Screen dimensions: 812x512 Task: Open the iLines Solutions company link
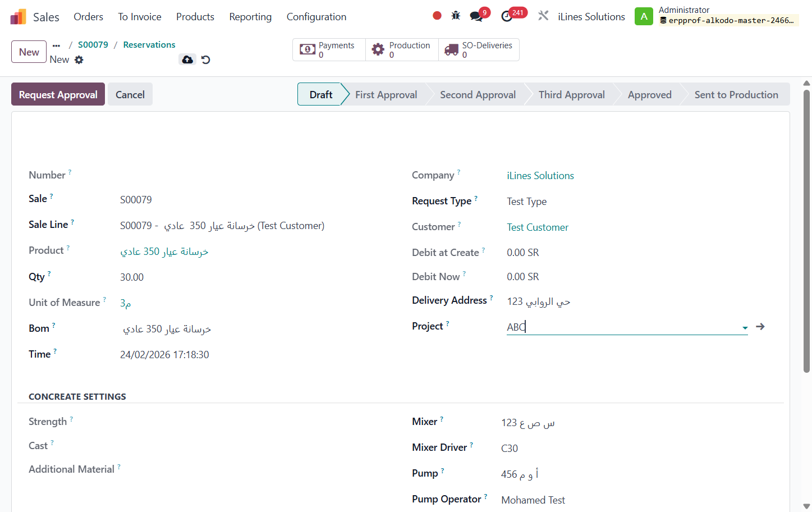pos(540,176)
